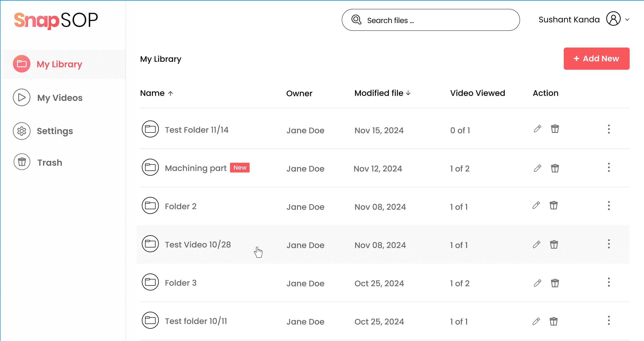The image size is (644, 341).
Task: Toggle Modified file sort order
Action: [x=408, y=93]
